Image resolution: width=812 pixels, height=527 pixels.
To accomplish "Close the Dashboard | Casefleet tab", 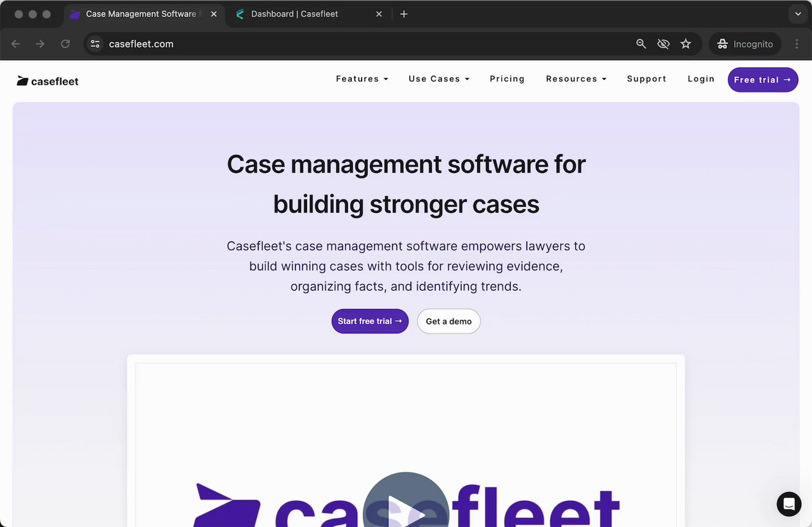I will click(379, 14).
